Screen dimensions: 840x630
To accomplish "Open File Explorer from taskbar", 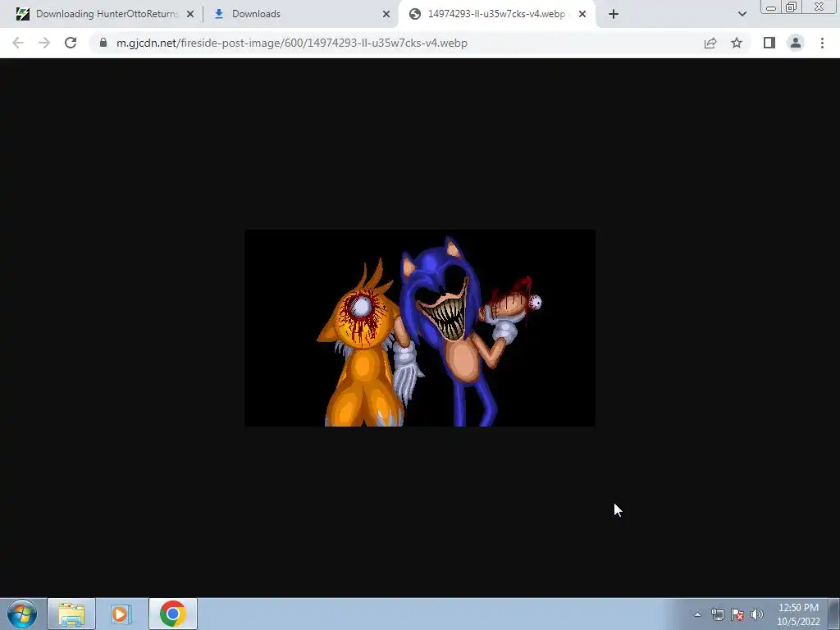I will (71, 614).
